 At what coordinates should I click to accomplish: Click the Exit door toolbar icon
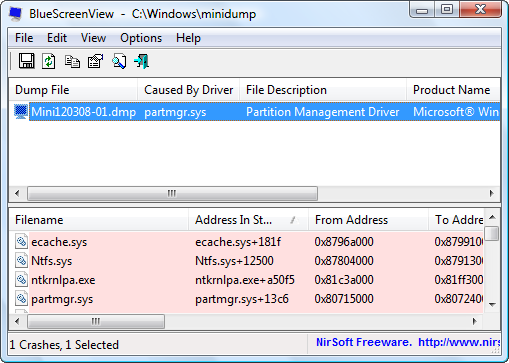pos(142,61)
